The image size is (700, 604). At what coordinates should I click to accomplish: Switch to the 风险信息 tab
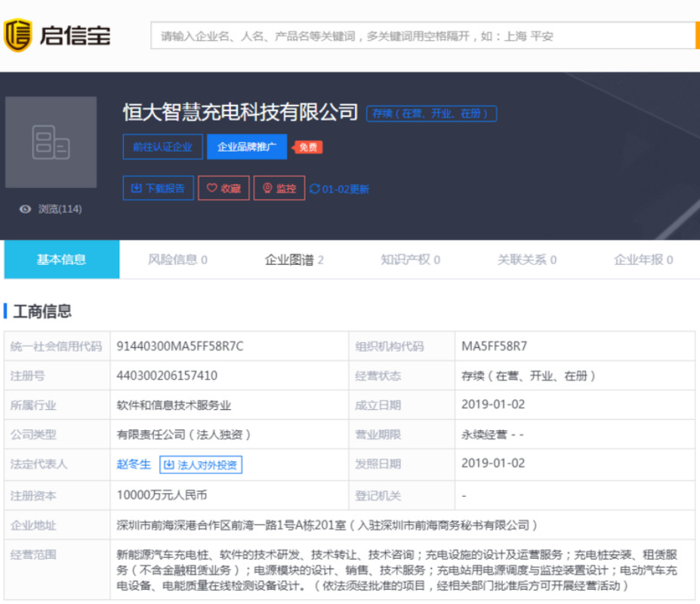pos(174,259)
